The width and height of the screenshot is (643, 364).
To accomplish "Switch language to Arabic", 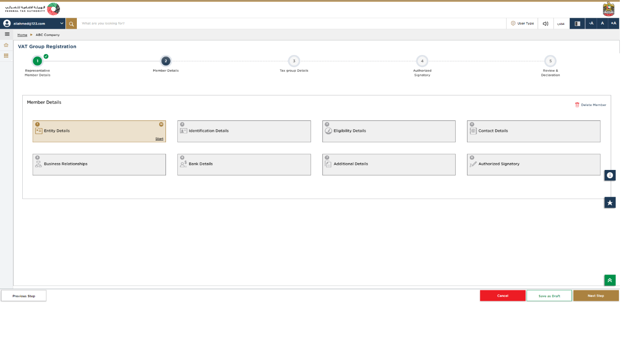I will [x=561, y=24].
